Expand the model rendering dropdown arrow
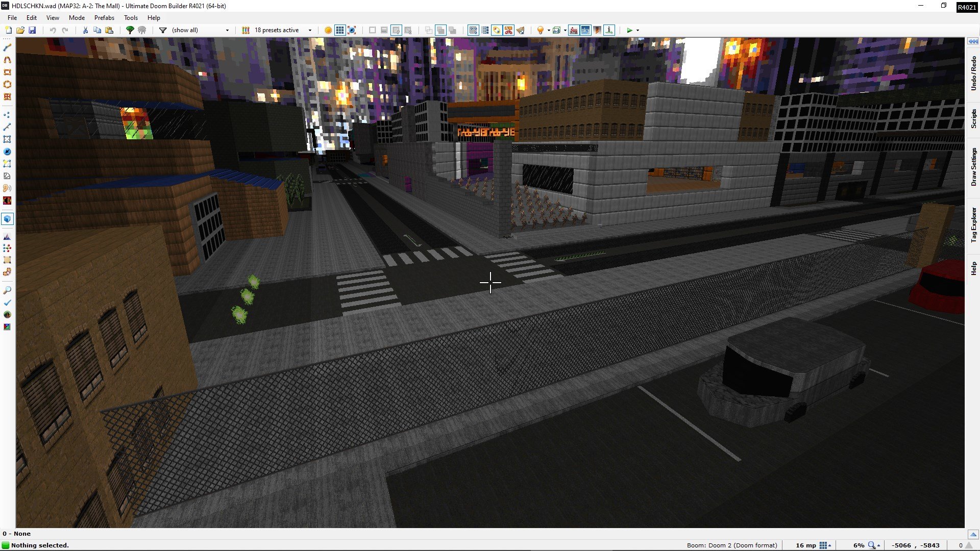 [x=565, y=30]
